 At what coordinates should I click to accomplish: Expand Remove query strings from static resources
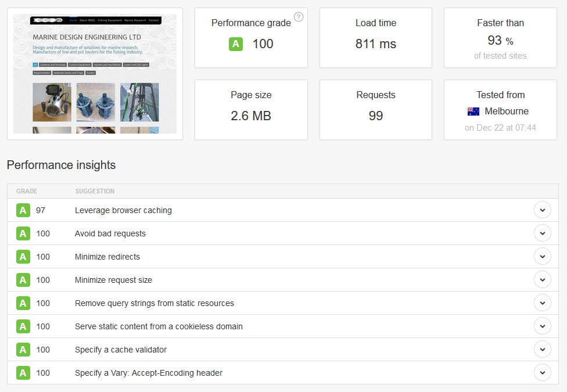point(543,303)
